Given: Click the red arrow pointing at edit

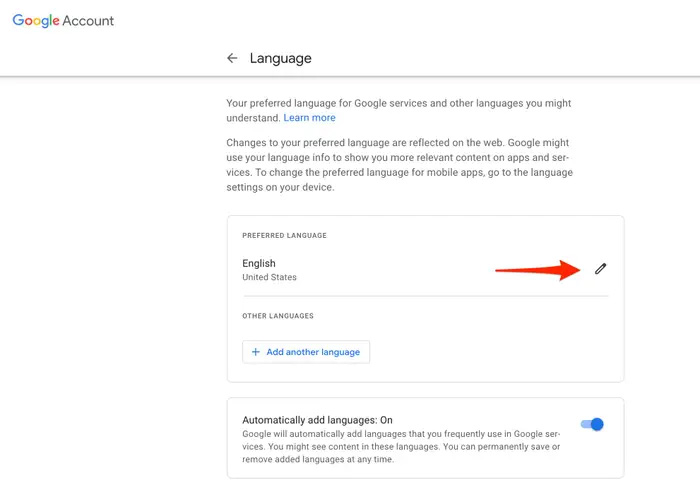Looking at the screenshot, I should coord(538,269).
